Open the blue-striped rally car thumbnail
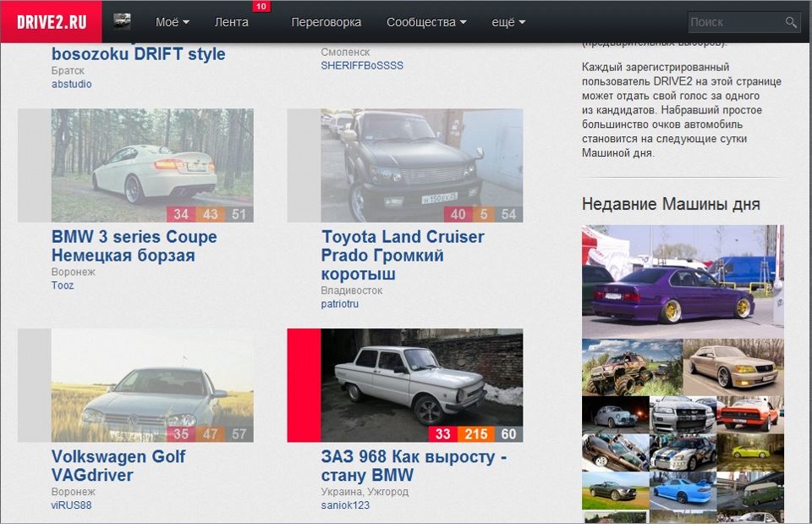Viewport: 812px width, 524px height. pos(683,452)
